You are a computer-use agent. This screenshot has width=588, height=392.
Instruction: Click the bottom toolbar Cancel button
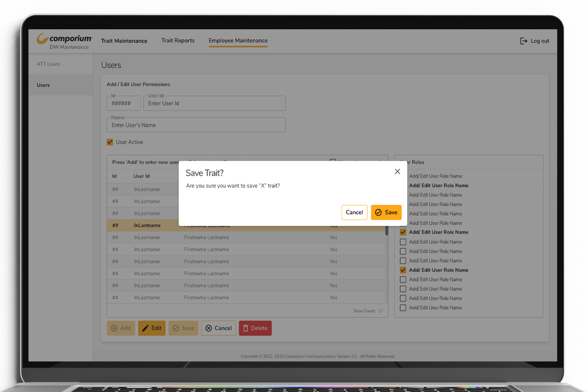coord(218,328)
